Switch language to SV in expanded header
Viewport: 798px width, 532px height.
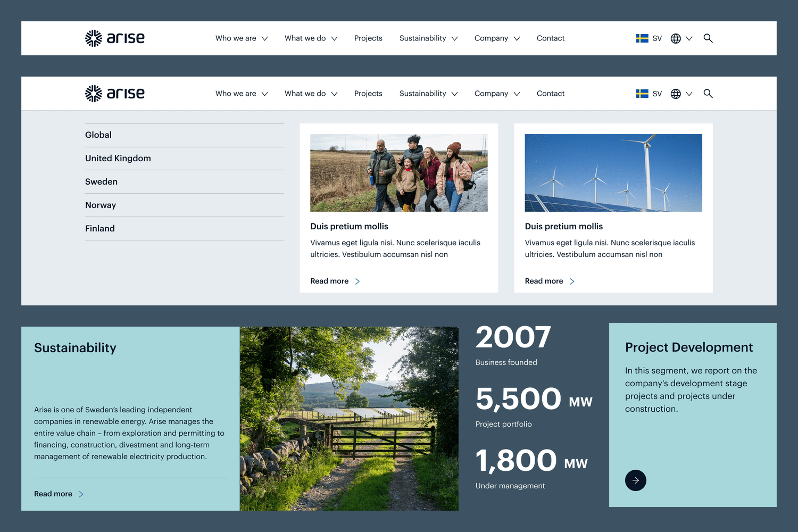pos(657,94)
